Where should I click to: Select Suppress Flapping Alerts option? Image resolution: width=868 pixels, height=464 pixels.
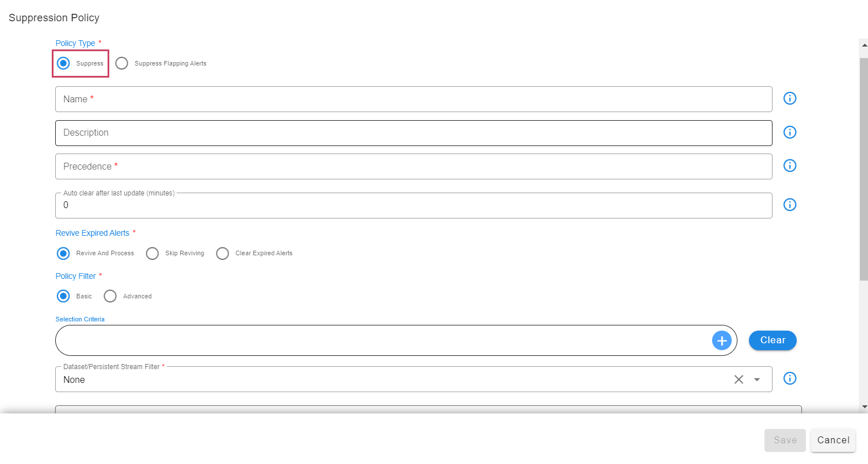[x=122, y=63]
